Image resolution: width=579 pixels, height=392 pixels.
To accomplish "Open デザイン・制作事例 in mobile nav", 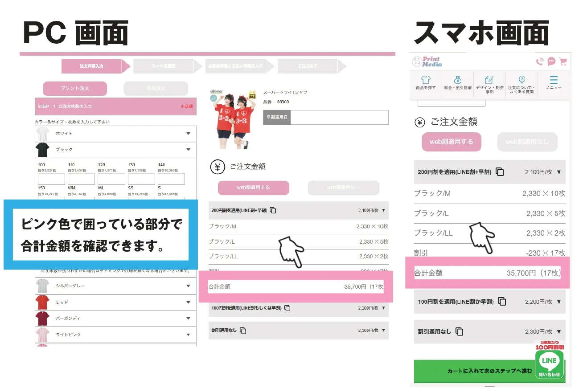I will pyautogui.click(x=489, y=83).
